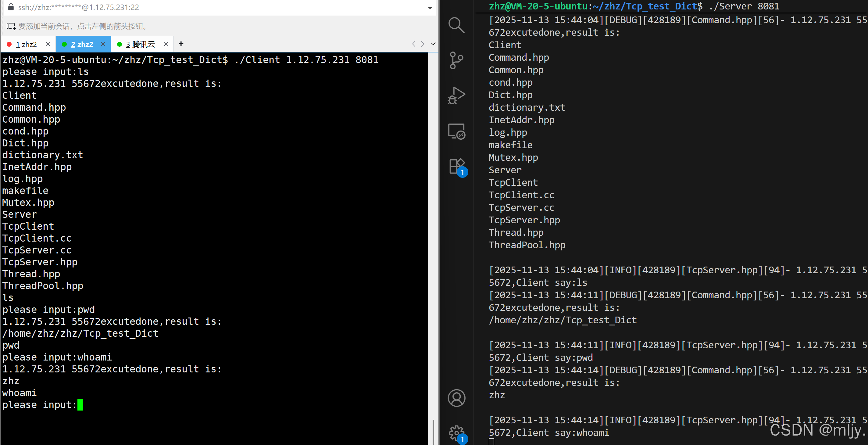Viewport: 868px width, 445px height.
Task: Open a new session with plus button
Action: click(181, 44)
